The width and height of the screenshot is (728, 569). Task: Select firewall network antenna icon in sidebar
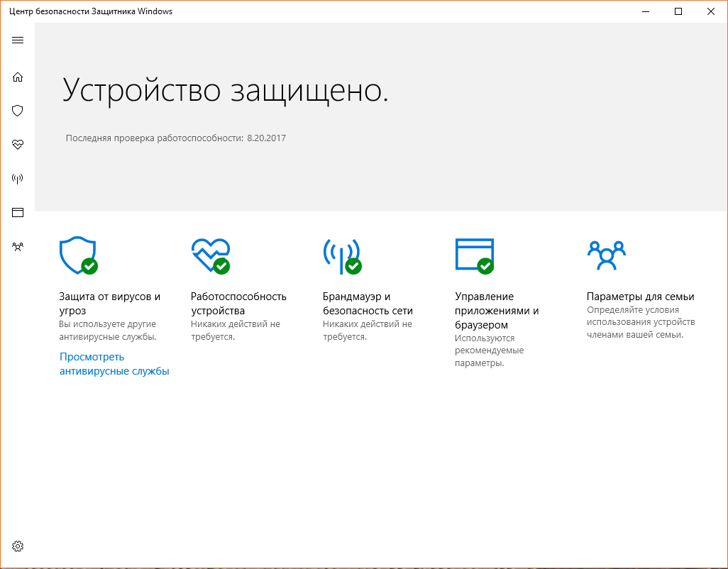point(18,178)
